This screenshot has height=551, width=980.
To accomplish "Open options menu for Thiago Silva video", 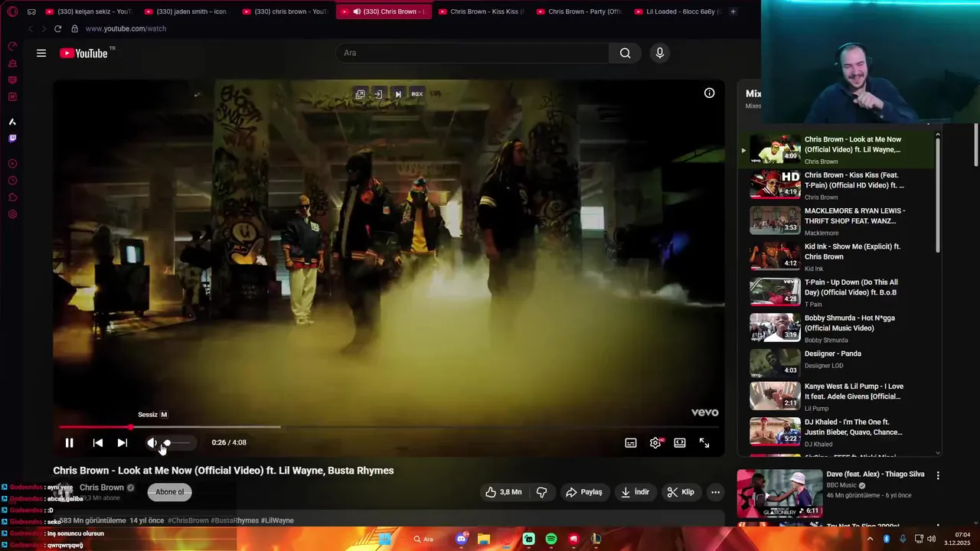I will coord(938,475).
